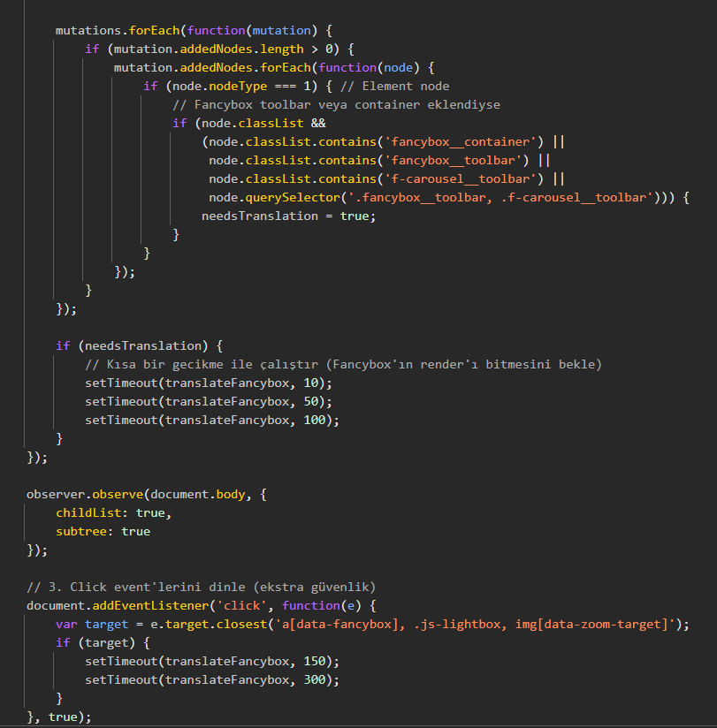
Task: Click the closing '}, true);' line
Action: (x=59, y=717)
